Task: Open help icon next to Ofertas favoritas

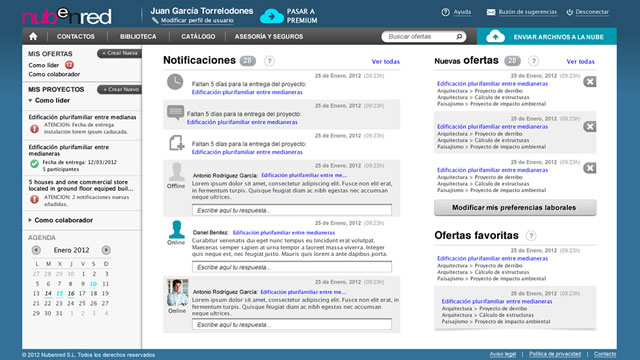Action: [531, 236]
